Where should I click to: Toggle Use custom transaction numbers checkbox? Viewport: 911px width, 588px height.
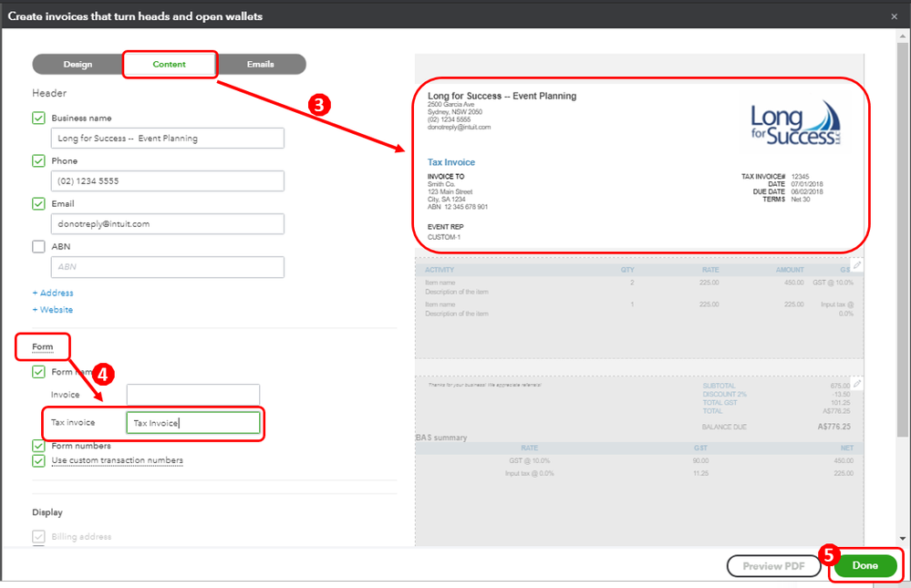(38, 460)
